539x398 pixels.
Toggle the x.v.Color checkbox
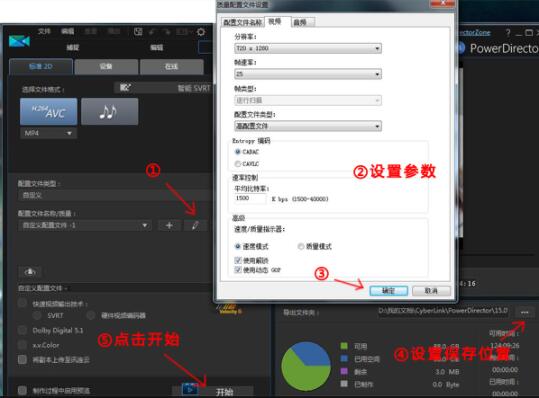pos(22,345)
